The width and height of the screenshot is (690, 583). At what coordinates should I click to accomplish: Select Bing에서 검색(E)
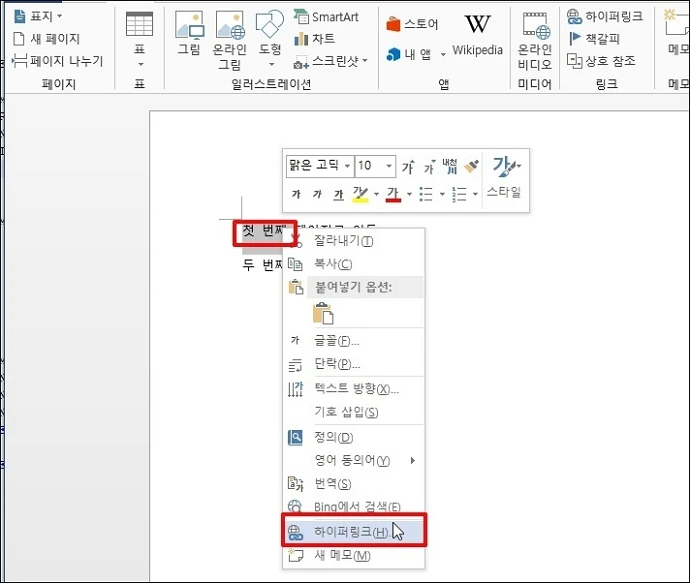coord(354,507)
